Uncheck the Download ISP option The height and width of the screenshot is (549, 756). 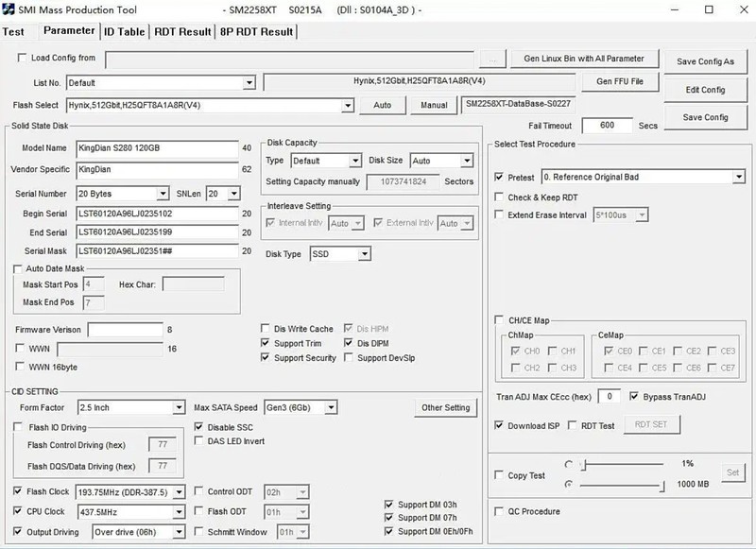500,426
